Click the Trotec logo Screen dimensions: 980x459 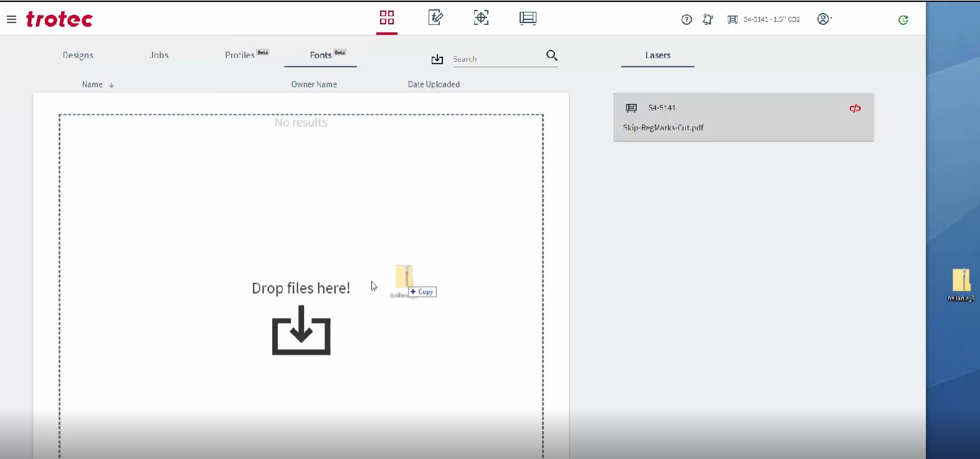(x=59, y=19)
